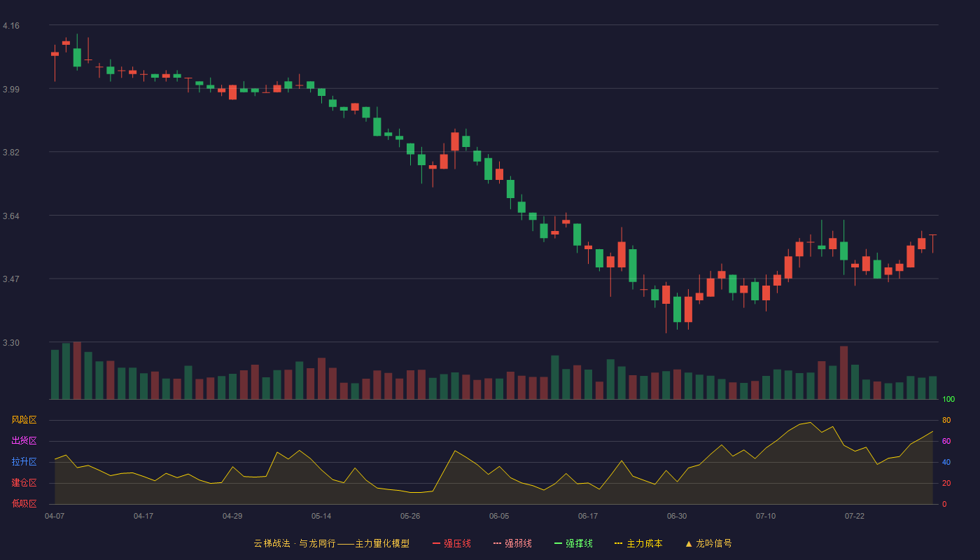Click the 3.30 price axis label
The height and width of the screenshot is (560, 980).
(11, 343)
